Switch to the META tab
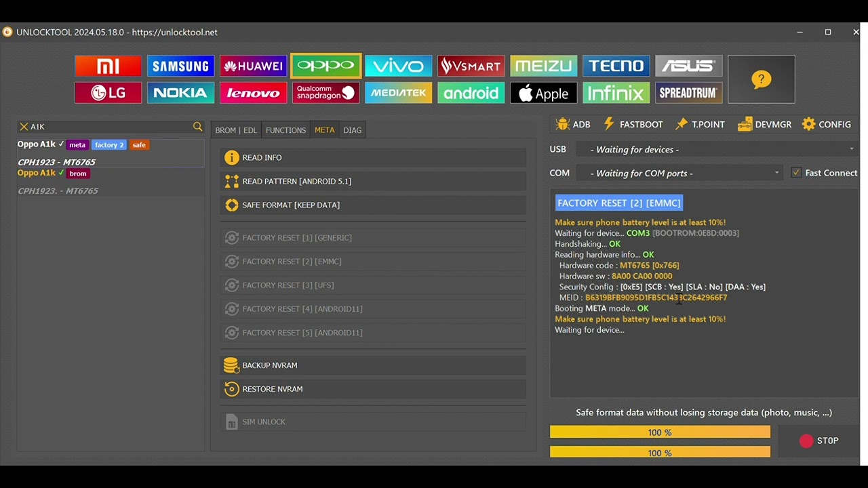 324,130
